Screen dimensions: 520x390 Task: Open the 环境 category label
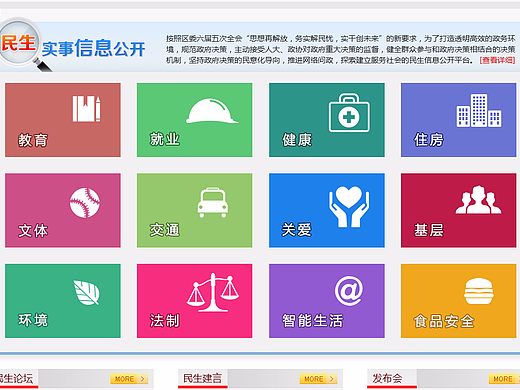point(33,320)
